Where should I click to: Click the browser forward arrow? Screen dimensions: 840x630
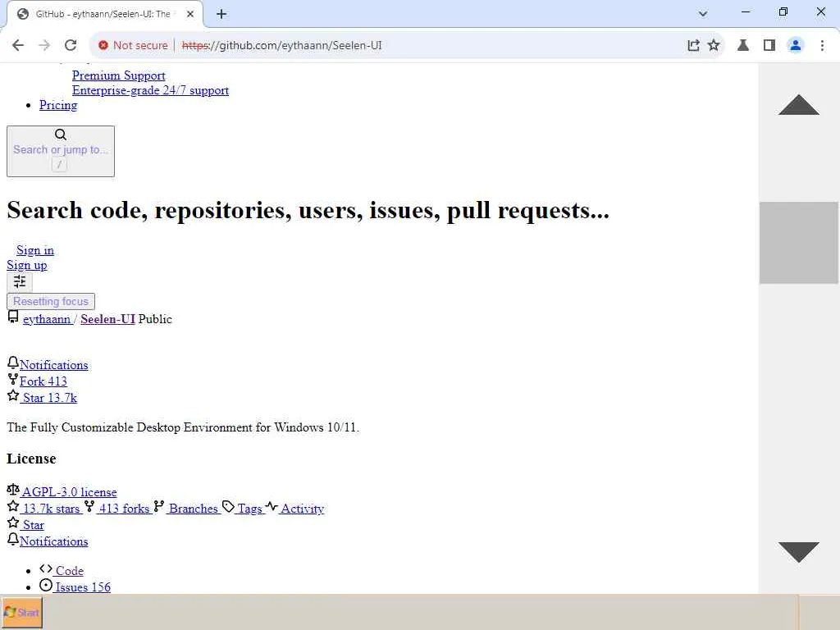44,46
